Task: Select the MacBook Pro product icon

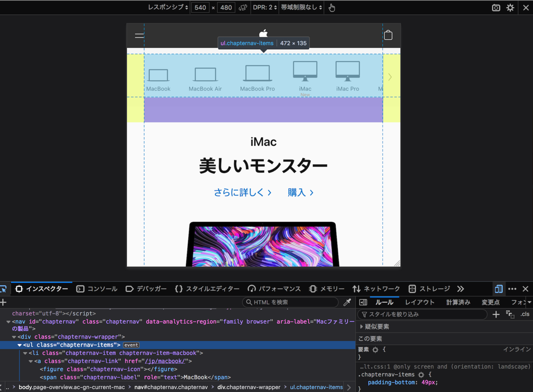Action: point(258,79)
